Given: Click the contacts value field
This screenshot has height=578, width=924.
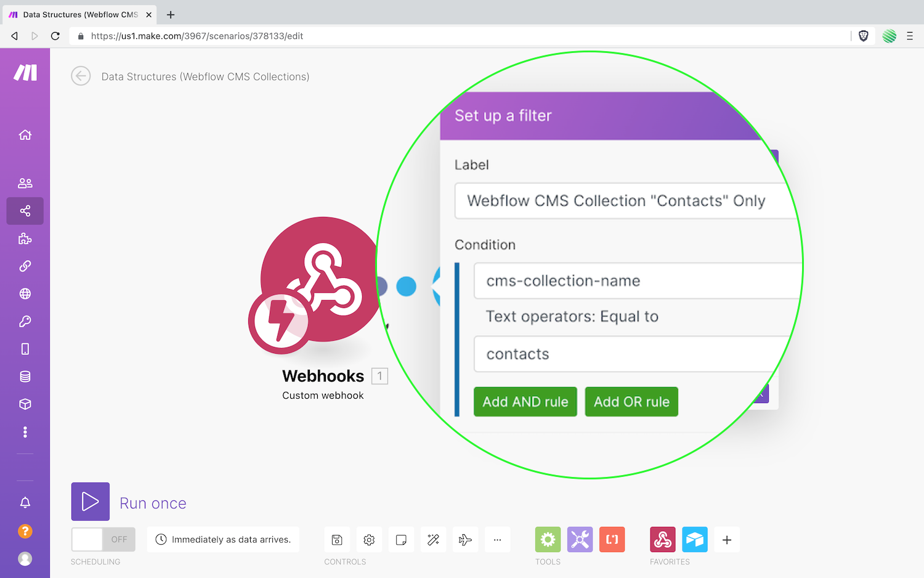Looking at the screenshot, I should 634,354.
